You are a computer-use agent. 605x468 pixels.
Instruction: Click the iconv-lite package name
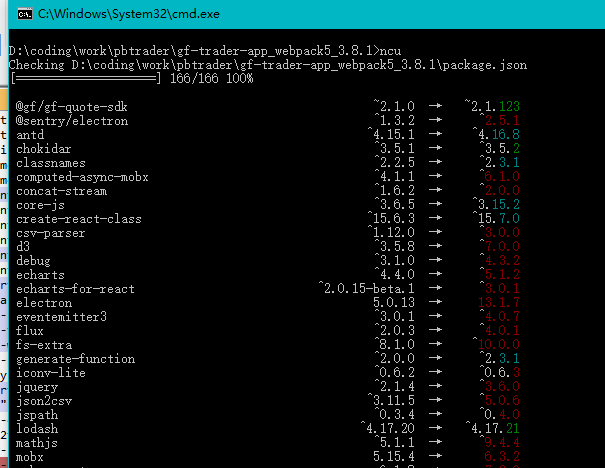[51, 373]
